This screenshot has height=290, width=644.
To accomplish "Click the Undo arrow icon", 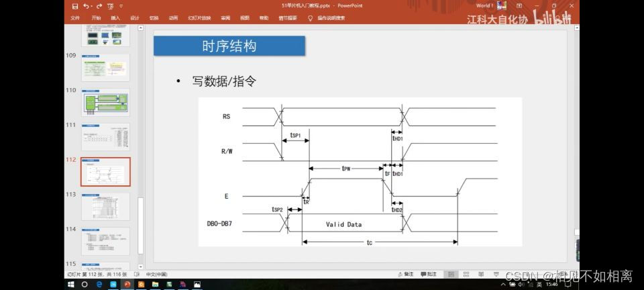I will pyautogui.click(x=86, y=6).
